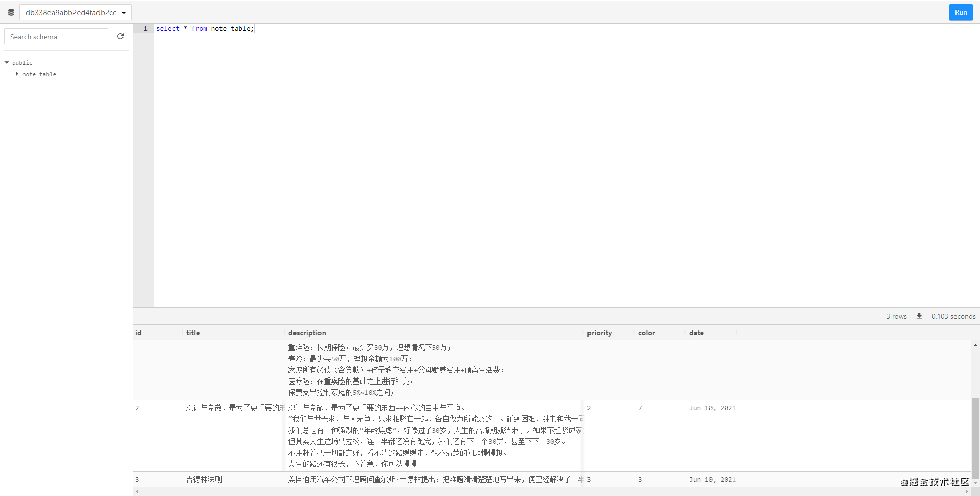Click the results scroll-up arrow
Viewport: 980px width, 496px height.
click(x=975, y=345)
